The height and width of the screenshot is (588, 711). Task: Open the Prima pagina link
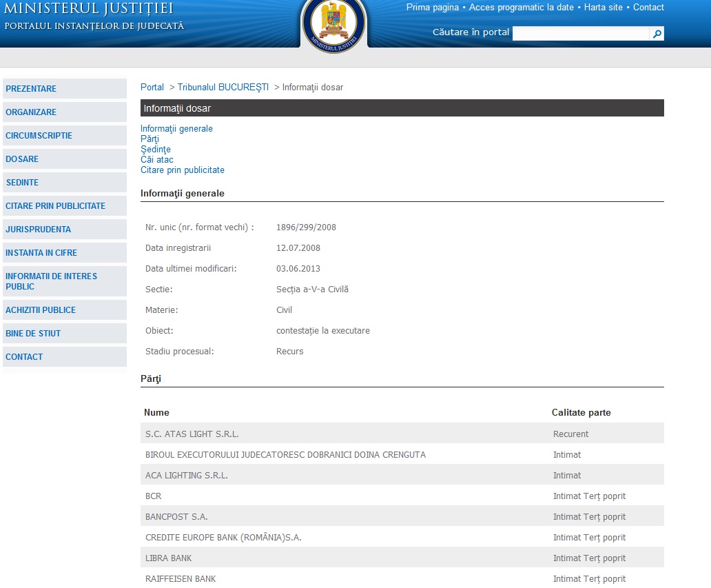(432, 8)
